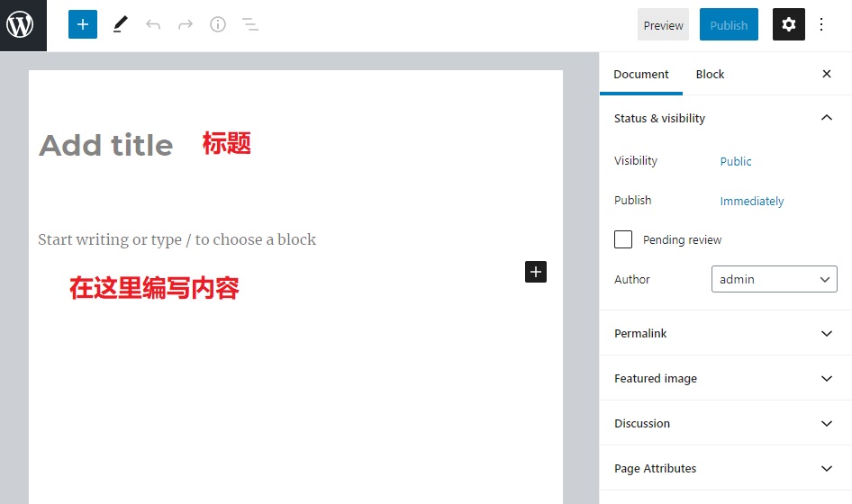Click the Redo arrow

(186, 25)
